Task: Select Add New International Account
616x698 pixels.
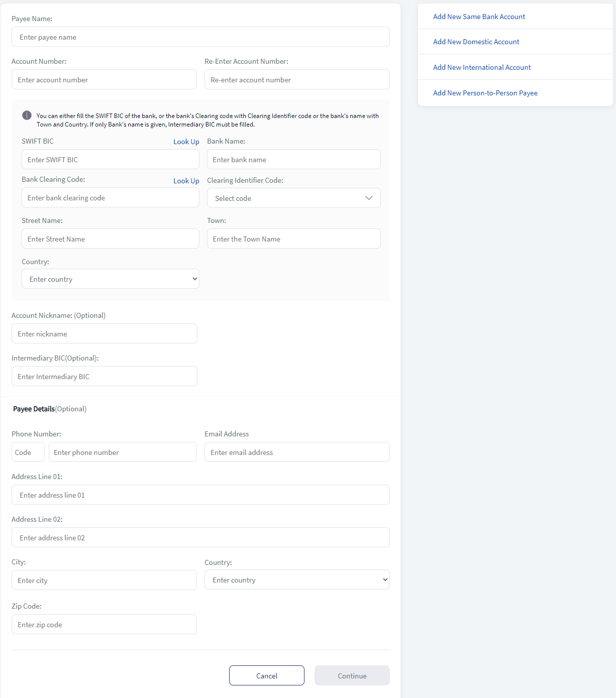Action: point(482,67)
